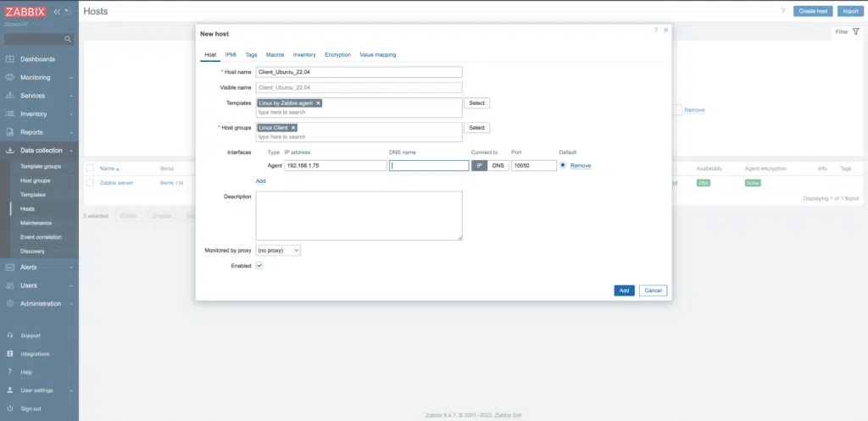The width and height of the screenshot is (868, 421).
Task: Click the Add button to create host
Action: pos(625,291)
